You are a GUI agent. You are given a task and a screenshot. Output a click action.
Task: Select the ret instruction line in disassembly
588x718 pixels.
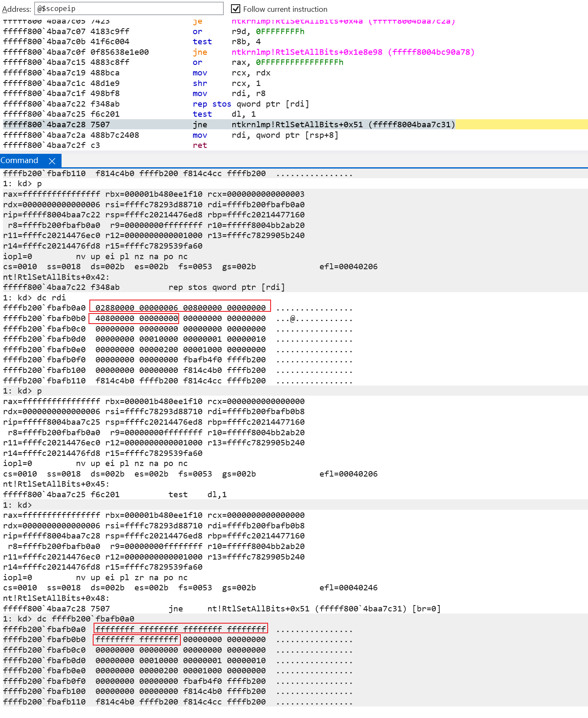200,145
